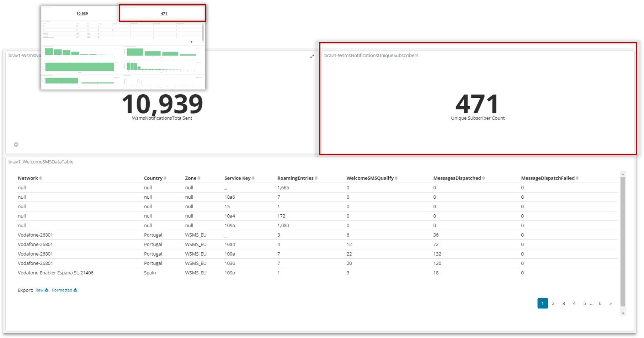This screenshot has width=644, height=338.
Task: Sort table by RoamingEntries column
Action: (316, 178)
